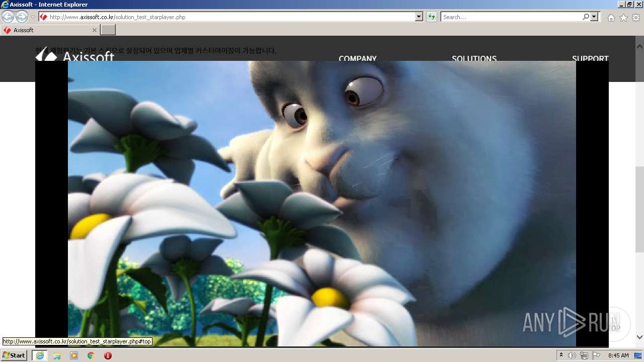Click the Axissoft logo
This screenshot has width=644, height=362.
point(75,54)
